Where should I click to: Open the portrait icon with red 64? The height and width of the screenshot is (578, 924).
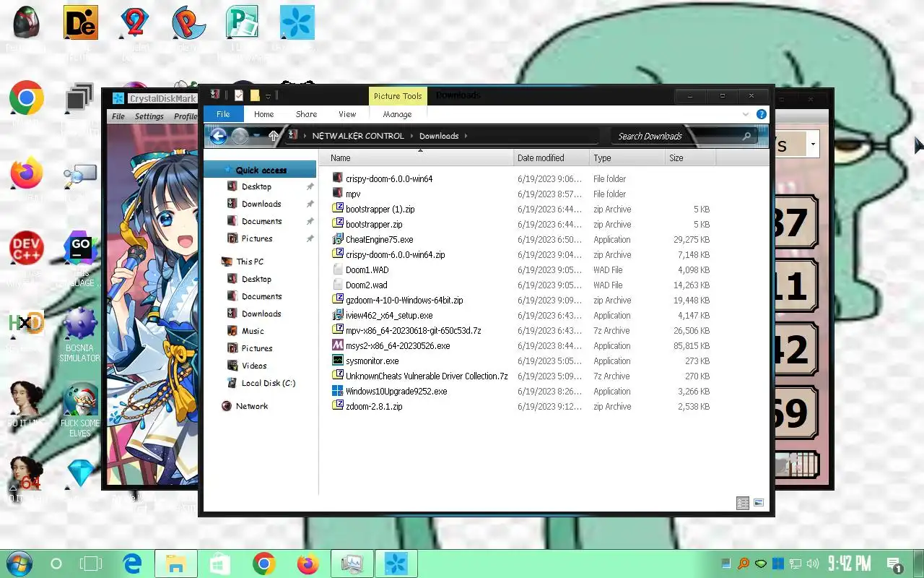(27, 473)
